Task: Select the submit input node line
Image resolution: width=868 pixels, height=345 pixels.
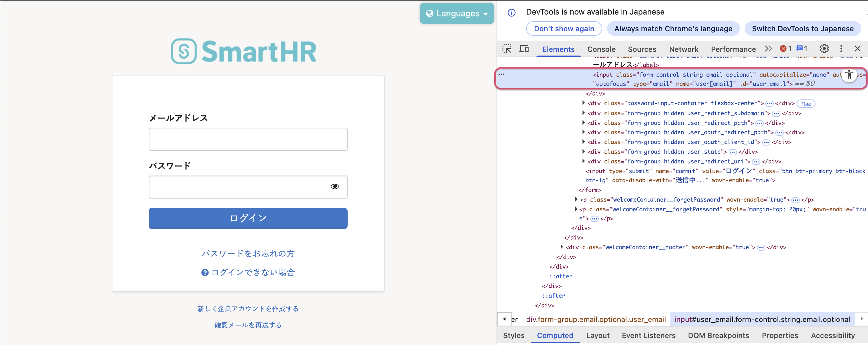Action: tap(725, 176)
